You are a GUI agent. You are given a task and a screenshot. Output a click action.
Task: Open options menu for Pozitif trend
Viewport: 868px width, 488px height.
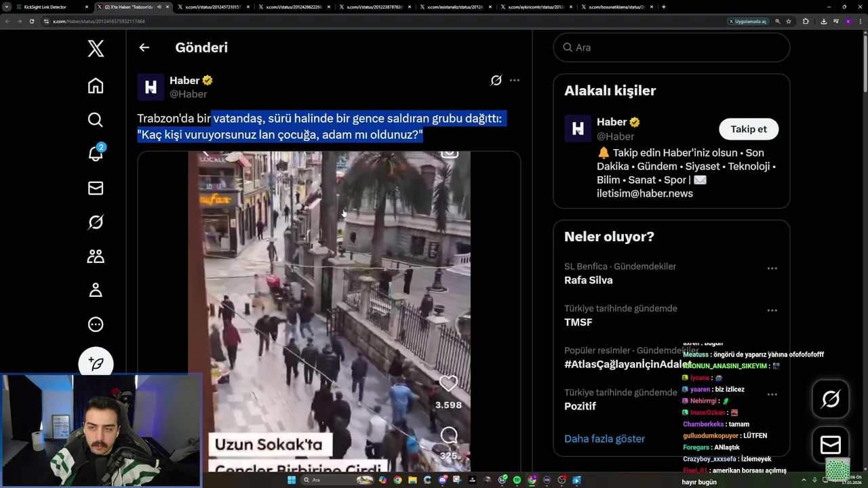(x=772, y=393)
